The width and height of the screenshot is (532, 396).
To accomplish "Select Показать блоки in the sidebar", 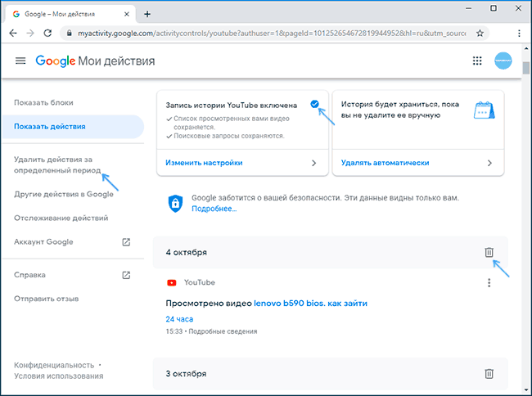I will pos(45,101).
